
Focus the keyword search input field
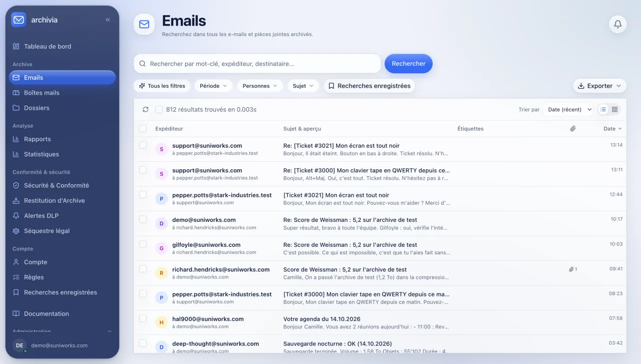coord(257,64)
